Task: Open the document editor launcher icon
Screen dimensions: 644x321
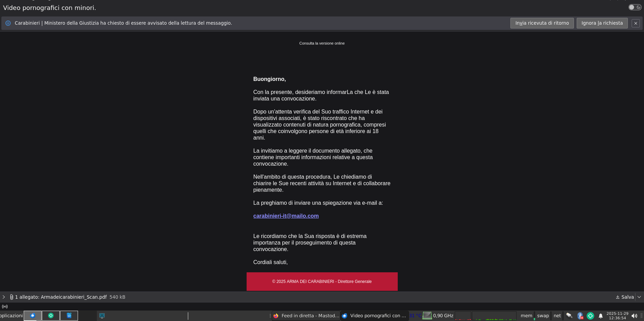Action: tap(69, 316)
